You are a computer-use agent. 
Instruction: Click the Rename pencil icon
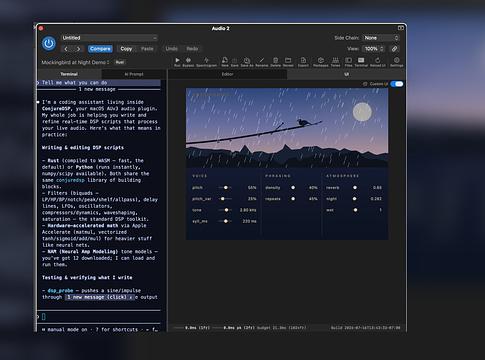pyautogui.click(x=262, y=61)
